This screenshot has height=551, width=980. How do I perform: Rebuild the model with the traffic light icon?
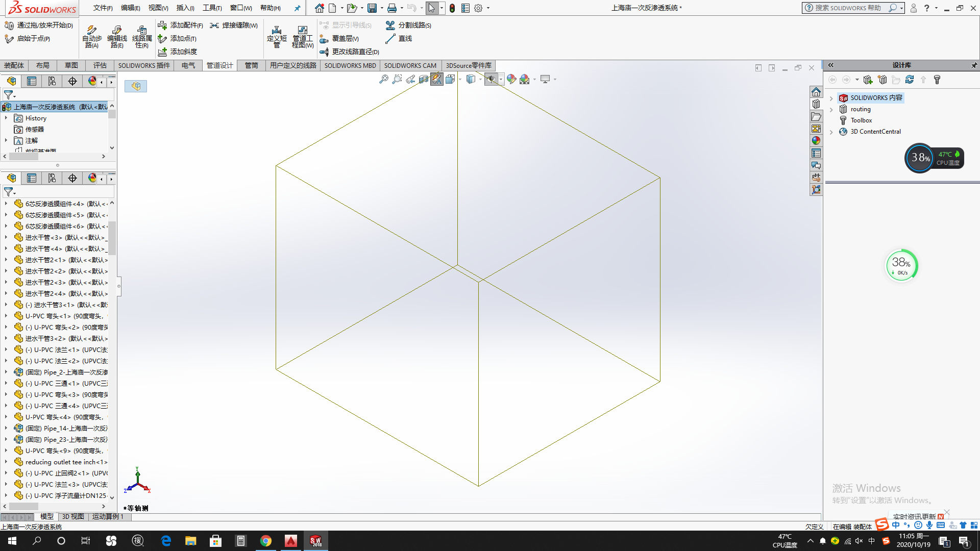click(x=452, y=8)
